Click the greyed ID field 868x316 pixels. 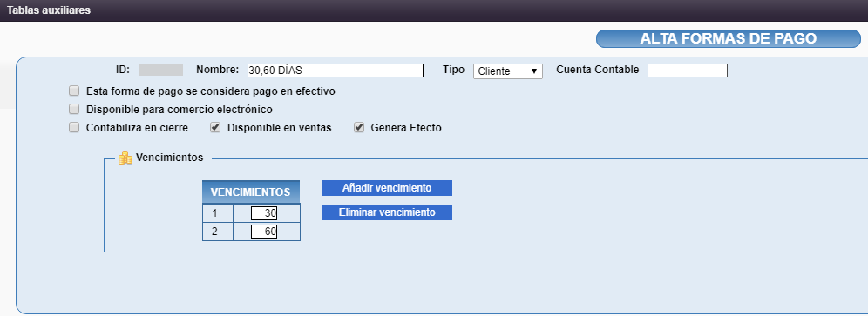161,70
